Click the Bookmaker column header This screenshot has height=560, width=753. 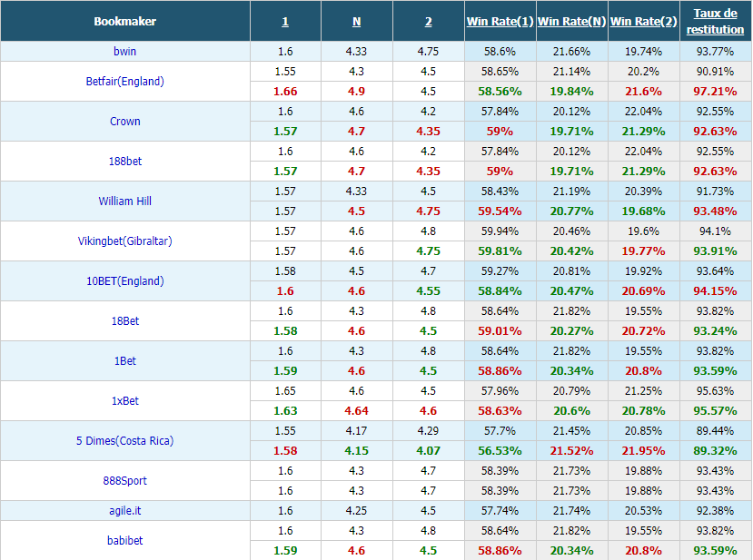pos(124,21)
